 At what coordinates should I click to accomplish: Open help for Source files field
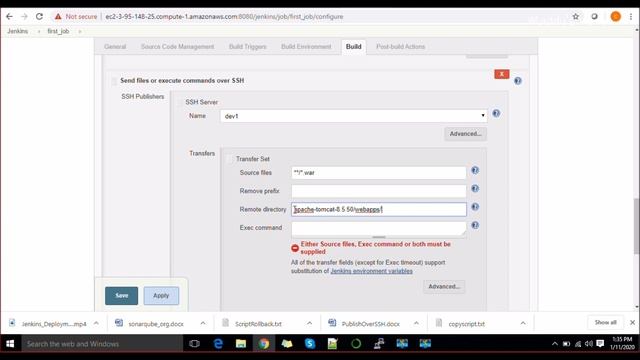475,170
